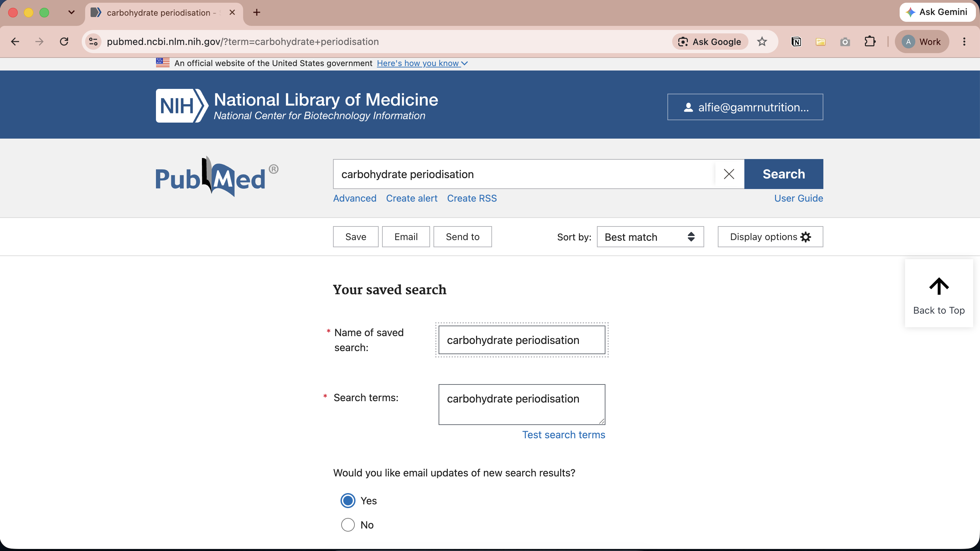Click Ask Gemini button
Viewport: 980px width, 551px height.
point(937,12)
